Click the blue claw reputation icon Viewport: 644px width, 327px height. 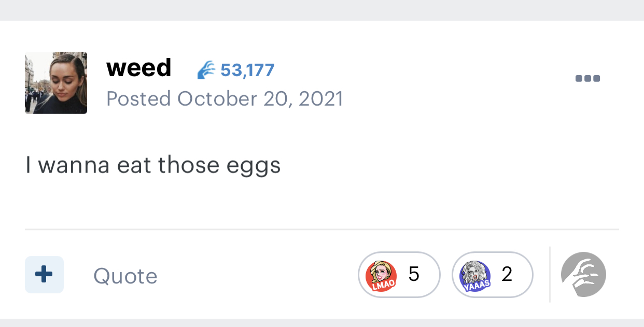pyautogui.click(x=206, y=70)
